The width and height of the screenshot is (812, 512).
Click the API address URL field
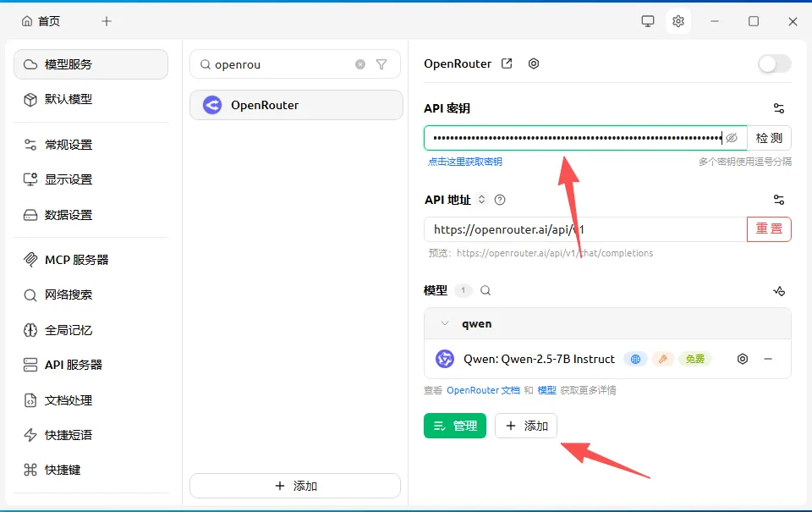[x=585, y=229]
